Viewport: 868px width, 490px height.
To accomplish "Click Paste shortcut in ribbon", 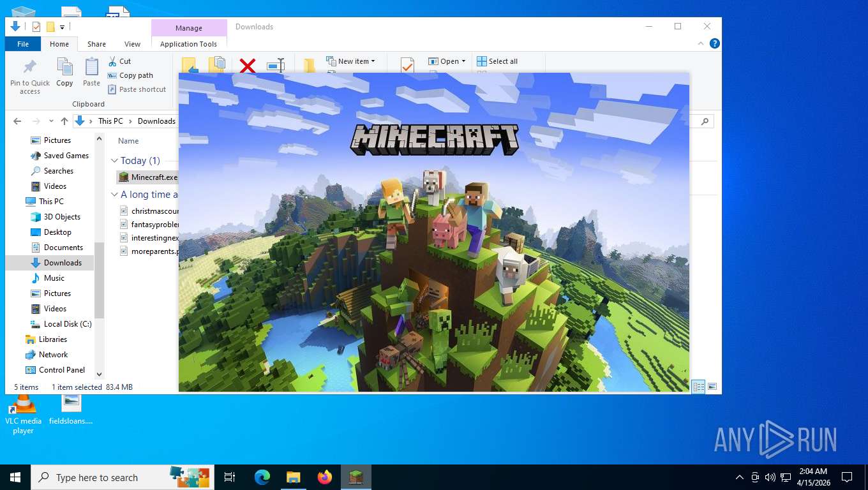I will [x=137, y=89].
